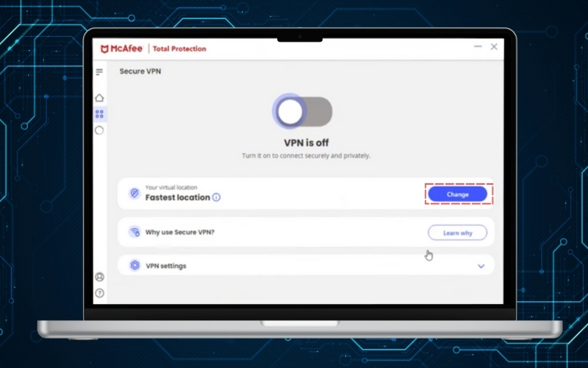Click the circle icon below apps grid
588x368 pixels.
click(x=99, y=130)
